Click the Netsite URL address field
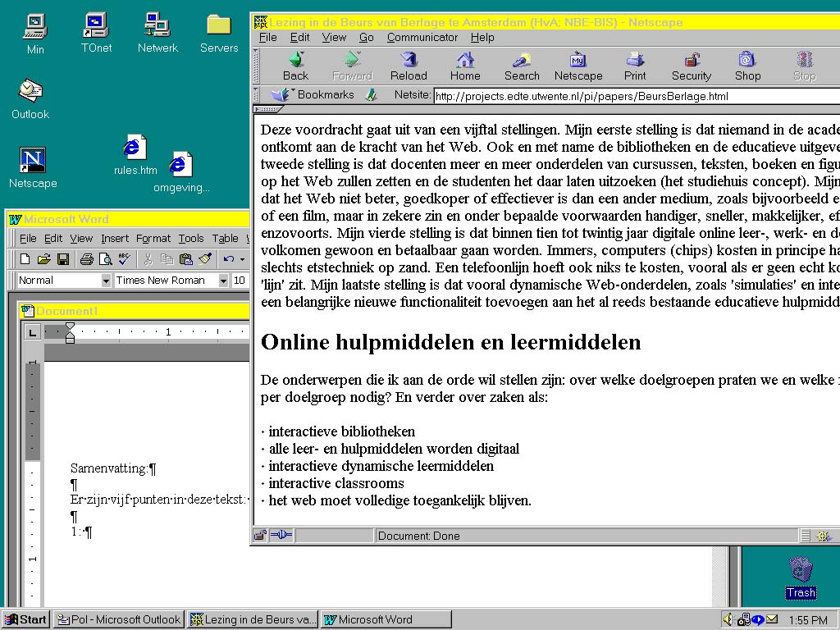Image resolution: width=840 pixels, height=630 pixels. coord(637,97)
